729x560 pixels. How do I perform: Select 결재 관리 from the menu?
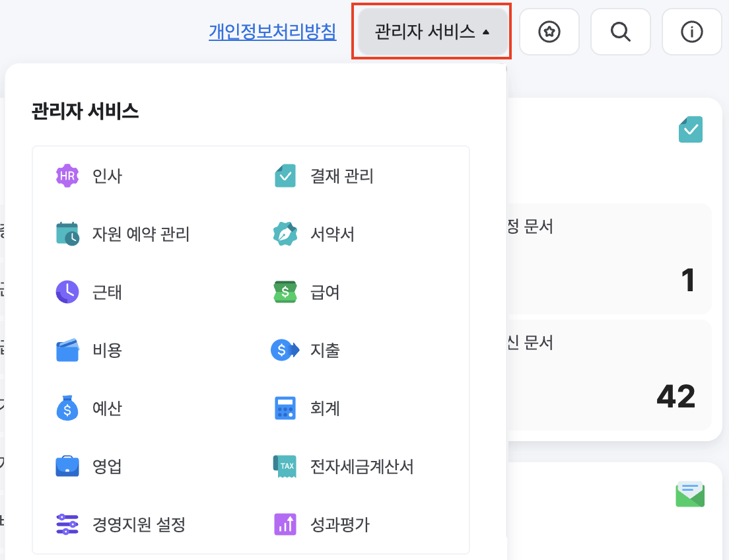[341, 176]
